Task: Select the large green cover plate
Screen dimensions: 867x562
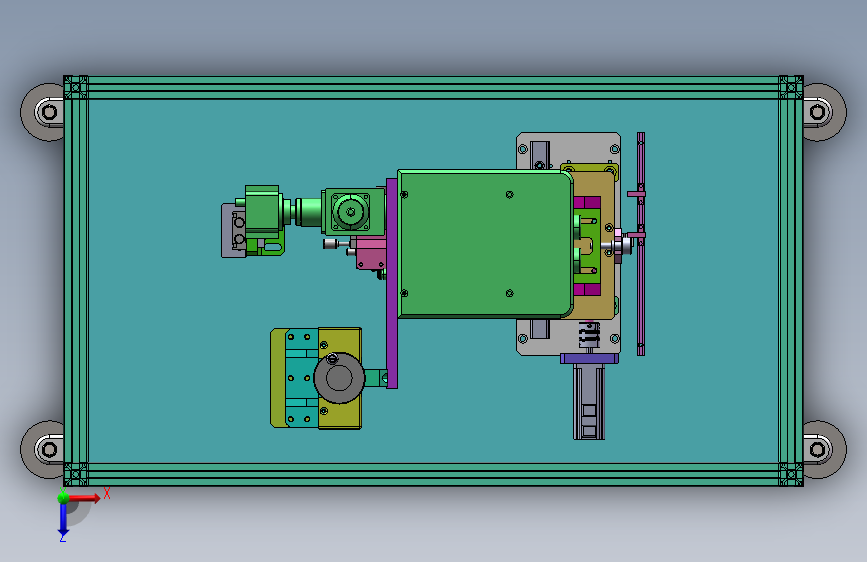Action: (x=485, y=244)
